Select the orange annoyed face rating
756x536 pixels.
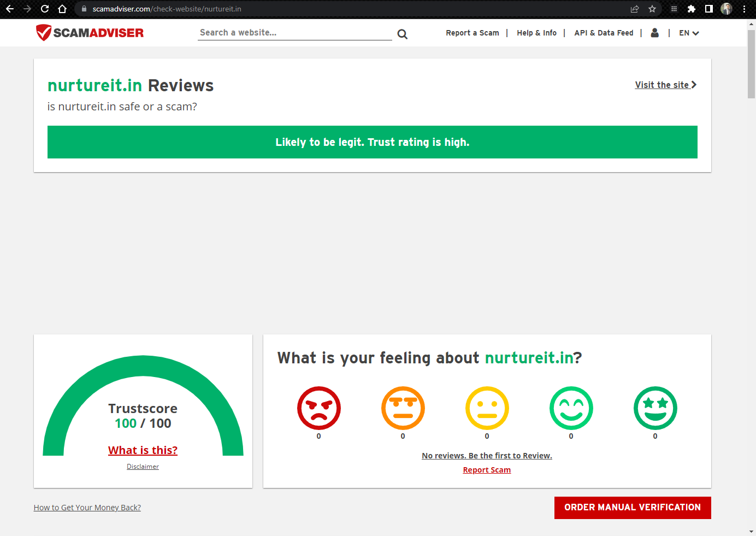[403, 408]
